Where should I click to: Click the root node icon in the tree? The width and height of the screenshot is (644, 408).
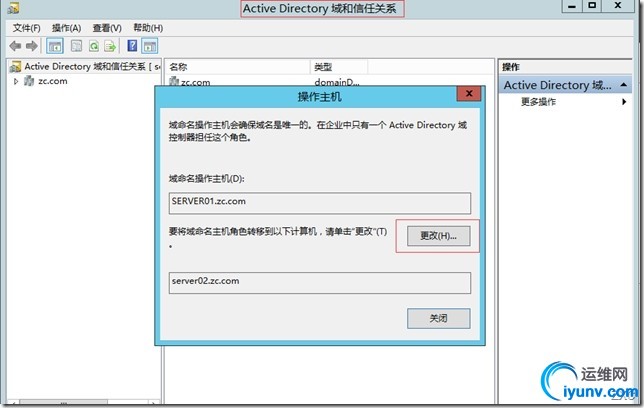(x=16, y=67)
